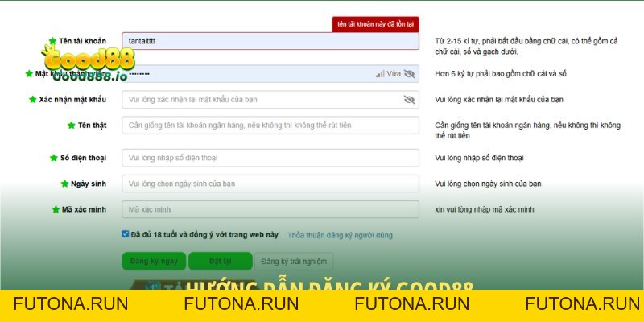Screen dimensions: 644x322
Task: Click the Đăng ký ngay button
Action: (x=154, y=261)
